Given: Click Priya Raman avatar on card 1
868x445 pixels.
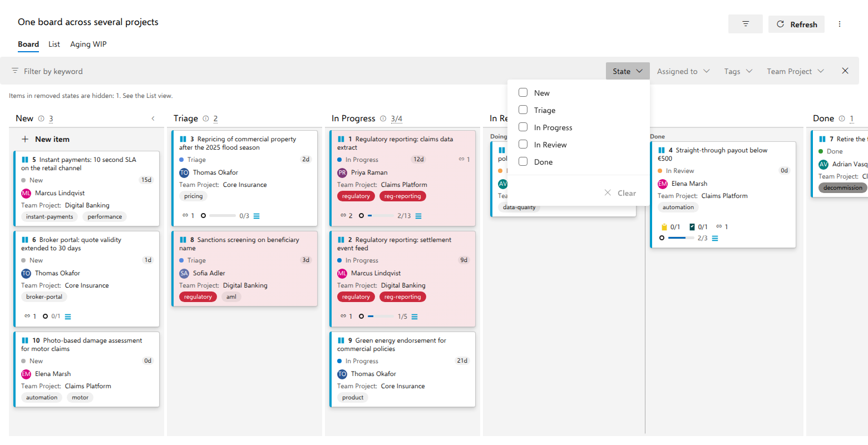Looking at the screenshot, I should (x=342, y=173).
